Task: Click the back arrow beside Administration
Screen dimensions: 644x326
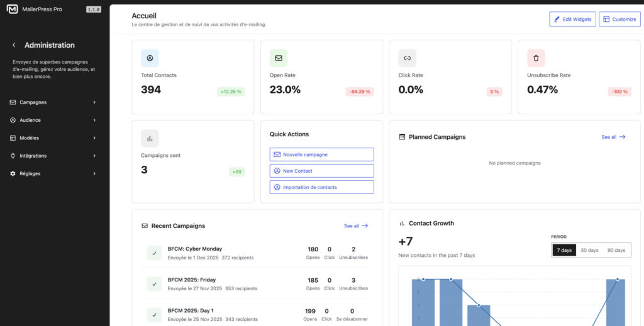Action: 14,45
